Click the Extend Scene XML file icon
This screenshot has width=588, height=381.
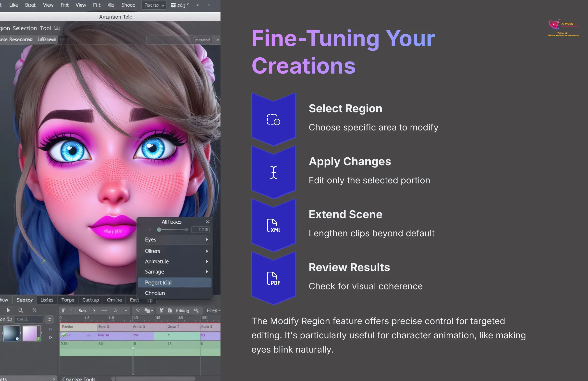(273, 225)
